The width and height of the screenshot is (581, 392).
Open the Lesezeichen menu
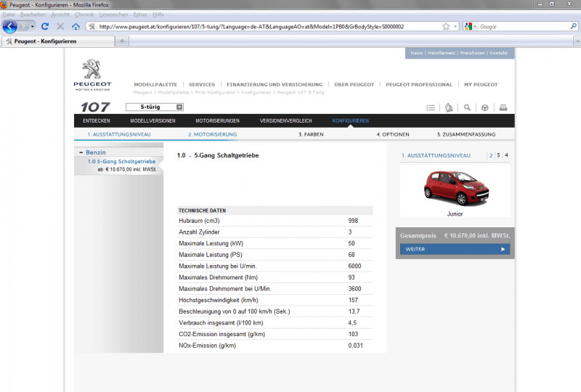113,15
